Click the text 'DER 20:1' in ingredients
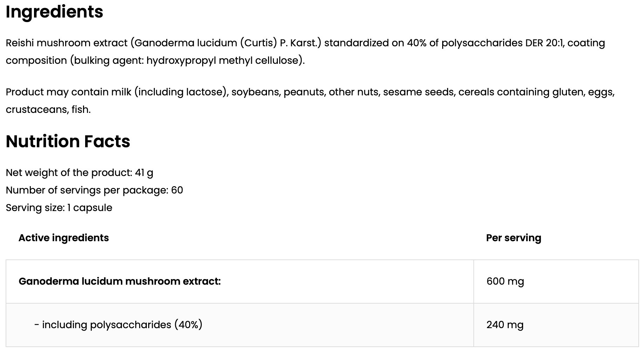The height and width of the screenshot is (352, 644). click(544, 43)
